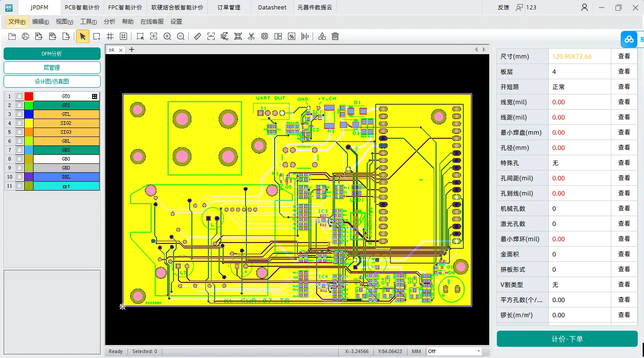This screenshot has height=358, width=644.
Task: Click the 层管理 button
Action: click(52, 68)
